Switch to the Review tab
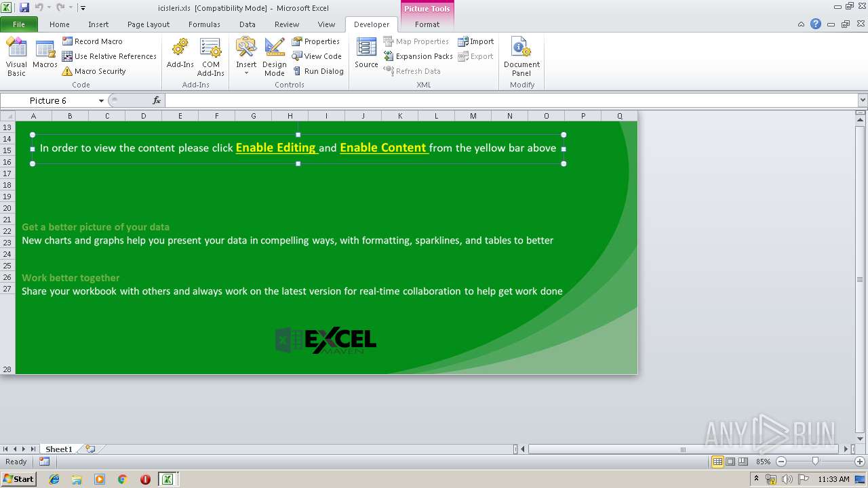The height and width of the screenshot is (488, 868). coord(287,24)
